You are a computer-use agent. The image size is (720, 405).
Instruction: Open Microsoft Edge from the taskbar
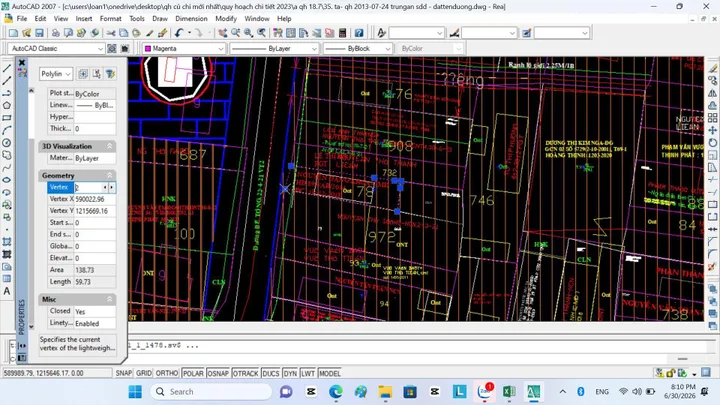336,392
